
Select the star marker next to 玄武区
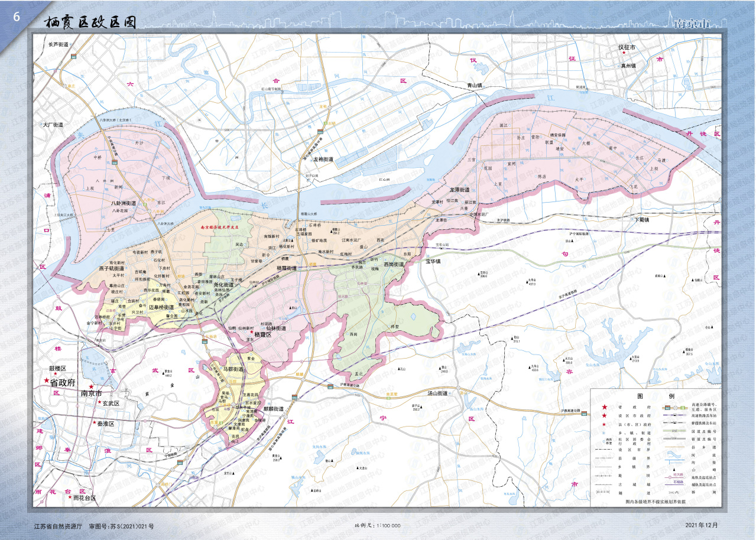(x=100, y=403)
